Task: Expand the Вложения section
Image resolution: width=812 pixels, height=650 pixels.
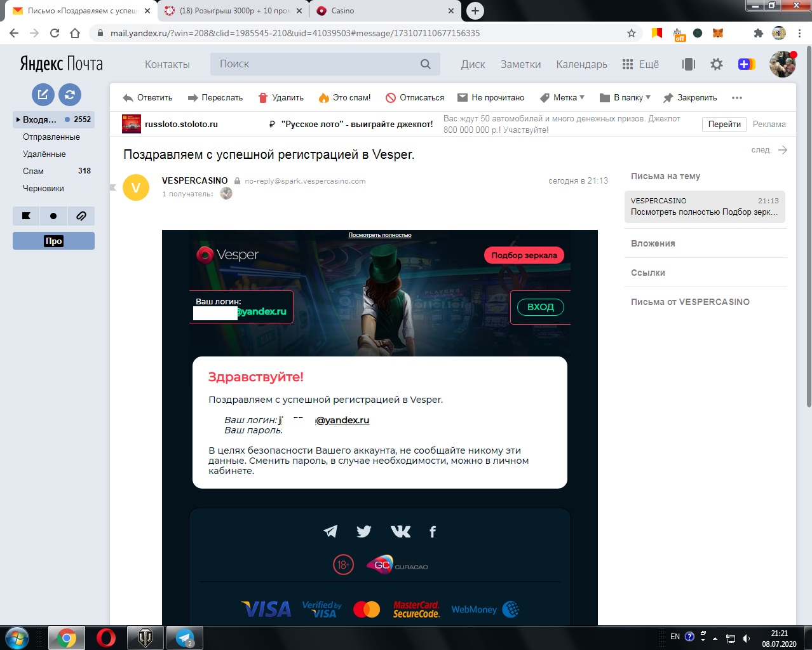Action: pos(653,243)
